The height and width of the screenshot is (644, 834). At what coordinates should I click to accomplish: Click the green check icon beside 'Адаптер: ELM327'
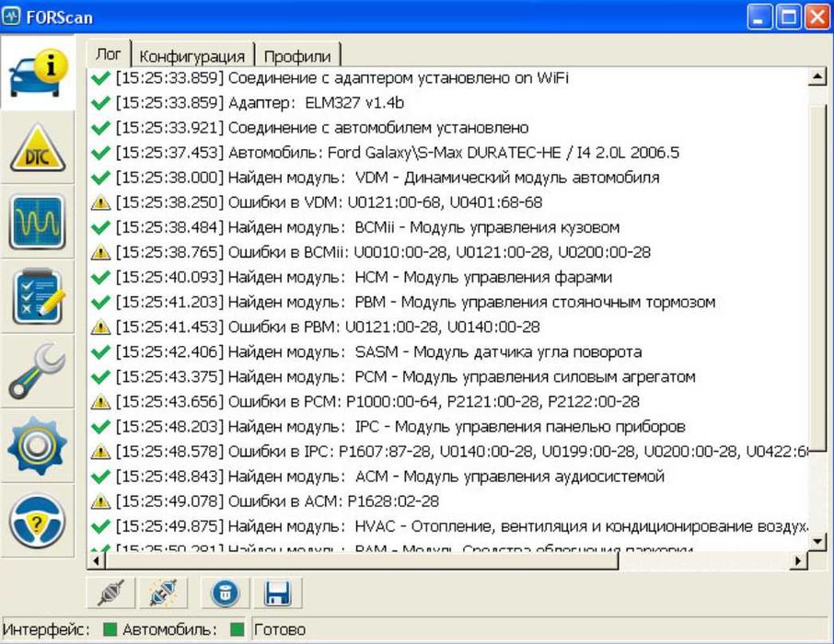pyautogui.click(x=100, y=103)
